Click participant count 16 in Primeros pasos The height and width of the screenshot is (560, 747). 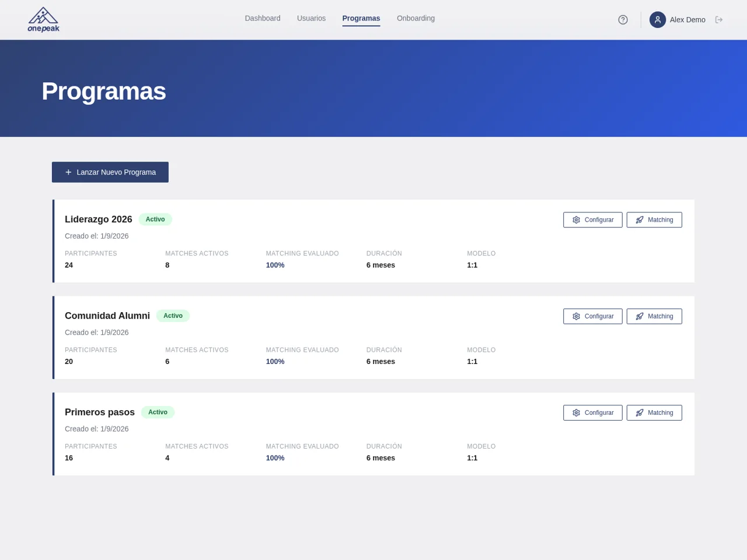[69, 458]
